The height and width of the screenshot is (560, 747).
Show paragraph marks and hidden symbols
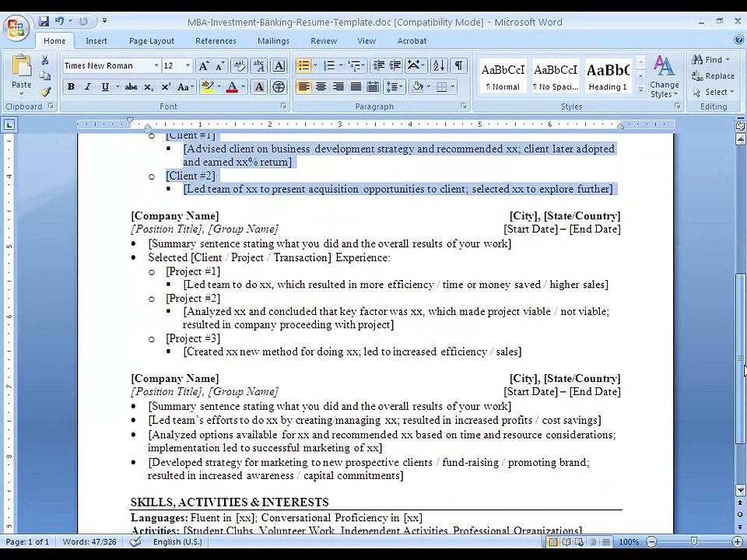pyautogui.click(x=458, y=65)
